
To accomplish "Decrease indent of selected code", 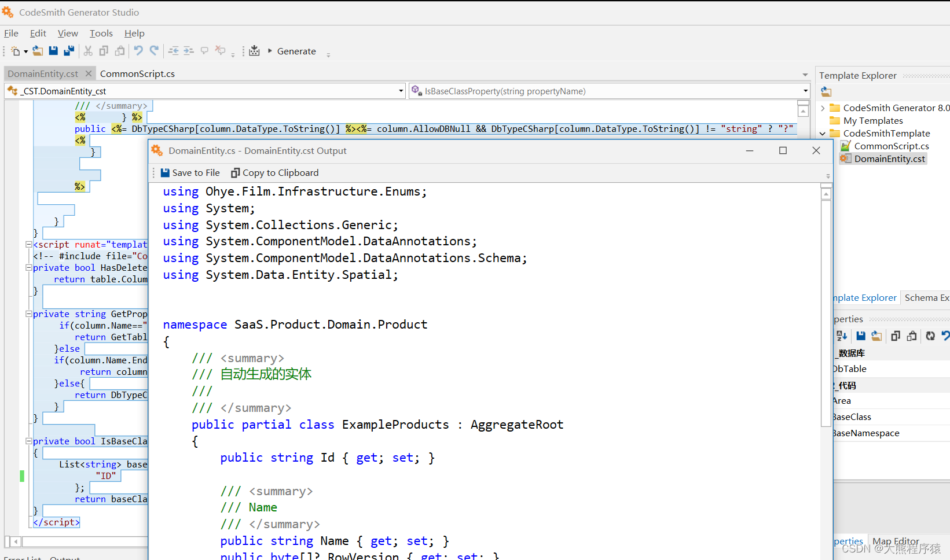I will (x=173, y=51).
